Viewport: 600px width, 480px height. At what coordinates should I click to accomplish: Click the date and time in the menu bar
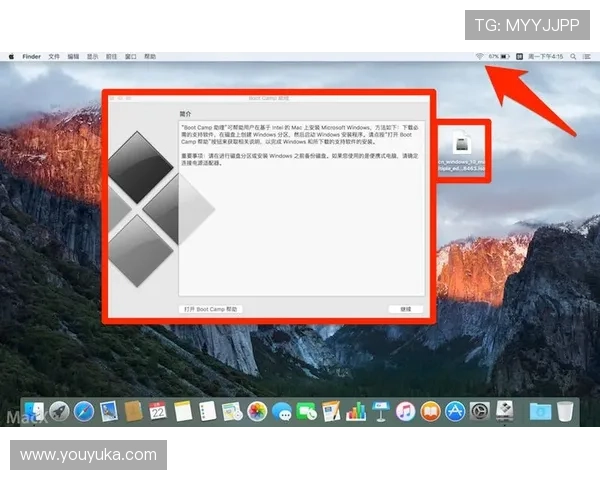tap(546, 57)
